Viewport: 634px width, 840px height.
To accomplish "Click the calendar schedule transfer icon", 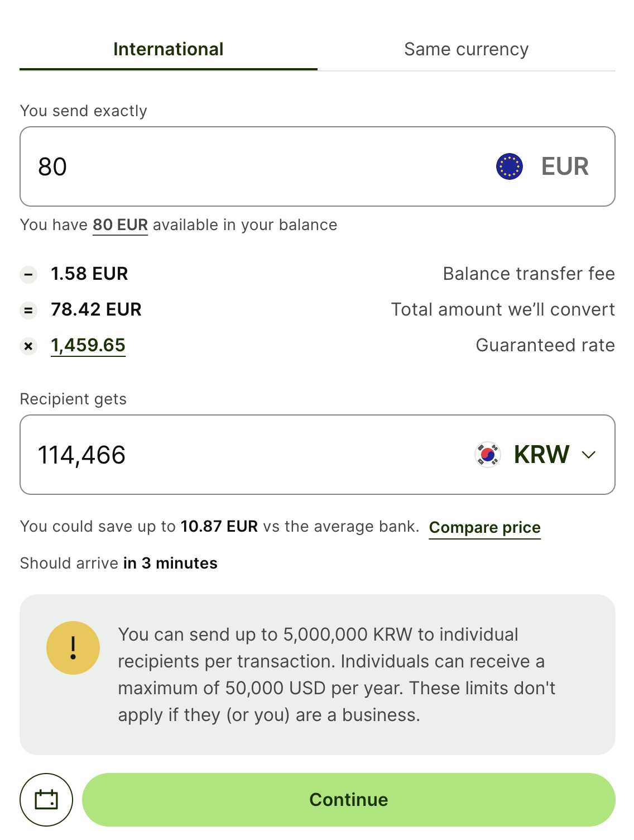I will [x=46, y=800].
